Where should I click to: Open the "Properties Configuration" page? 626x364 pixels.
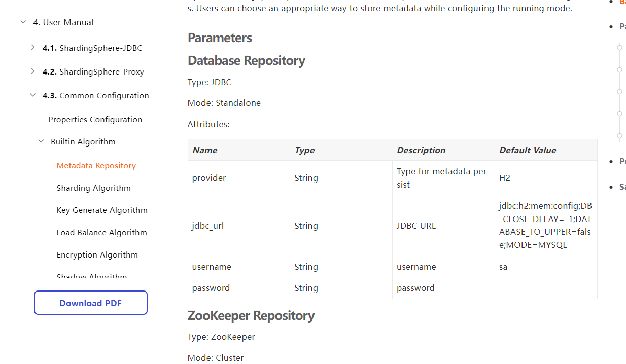coord(95,119)
